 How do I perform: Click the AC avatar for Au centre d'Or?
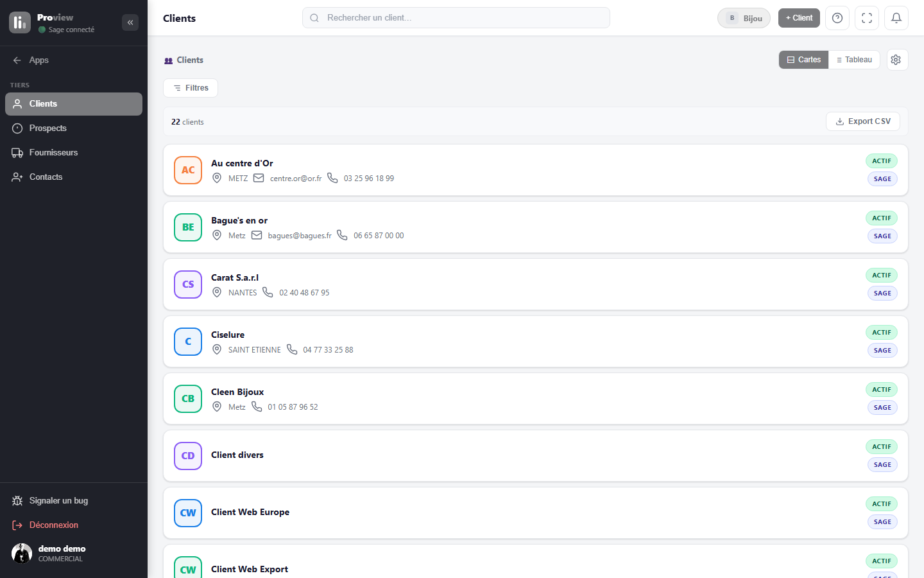coord(188,170)
